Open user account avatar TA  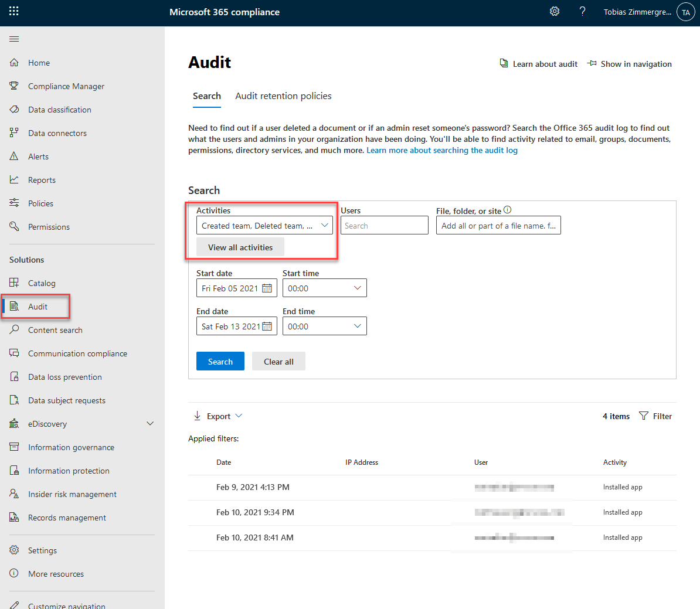click(x=685, y=12)
